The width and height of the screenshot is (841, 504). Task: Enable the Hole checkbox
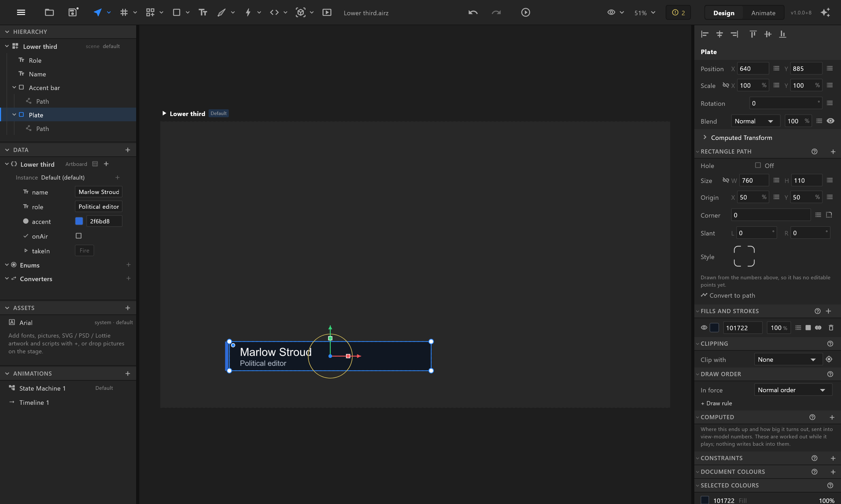[x=758, y=165]
